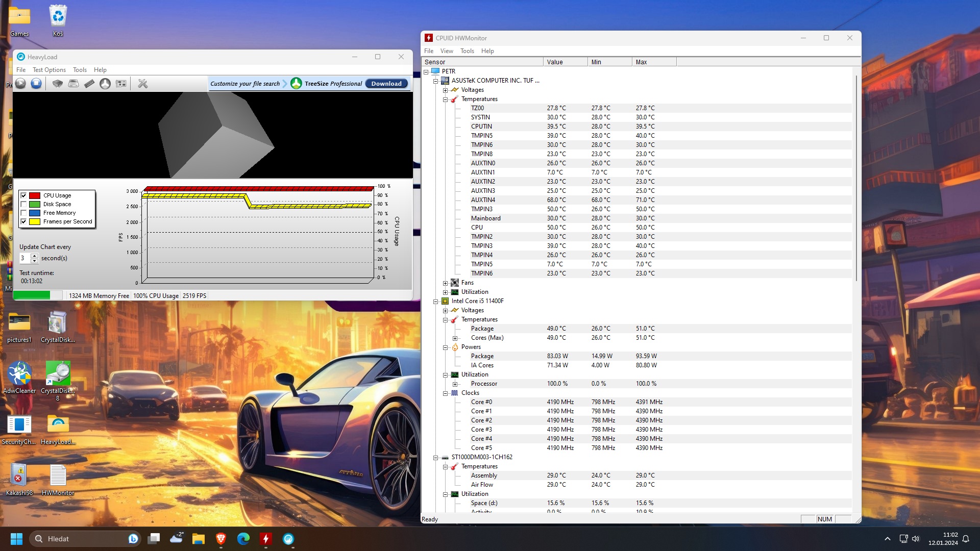Expand the Cores (Max) temperature node
The height and width of the screenshot is (551, 980).
tap(455, 338)
